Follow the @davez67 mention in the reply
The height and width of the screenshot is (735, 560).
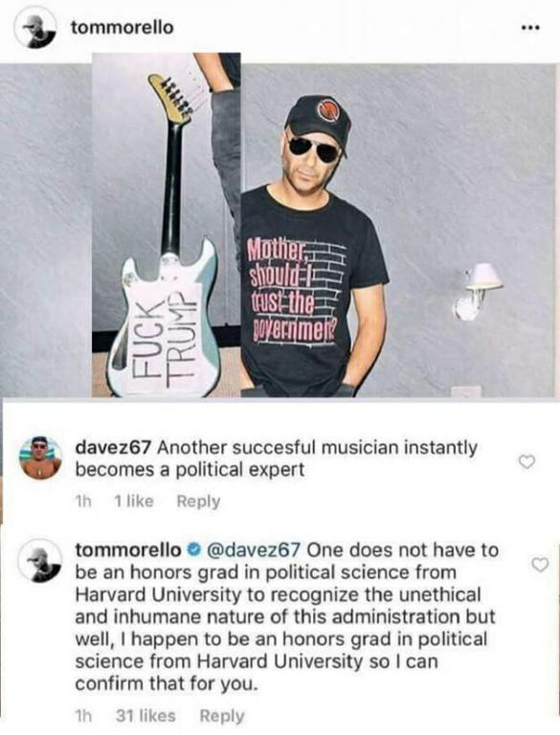pos(251,550)
